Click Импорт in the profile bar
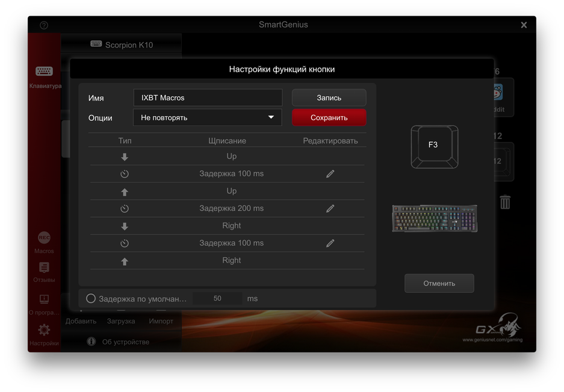 pyautogui.click(x=161, y=321)
